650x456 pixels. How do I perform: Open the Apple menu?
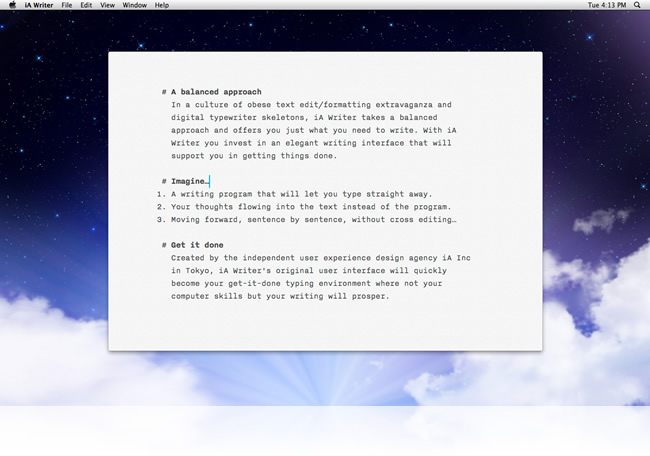[x=12, y=5]
